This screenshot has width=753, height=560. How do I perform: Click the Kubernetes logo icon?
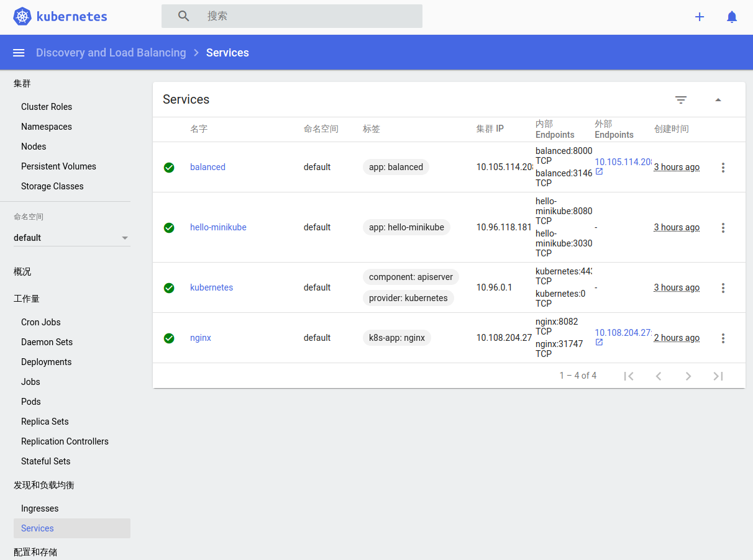[x=22, y=17]
